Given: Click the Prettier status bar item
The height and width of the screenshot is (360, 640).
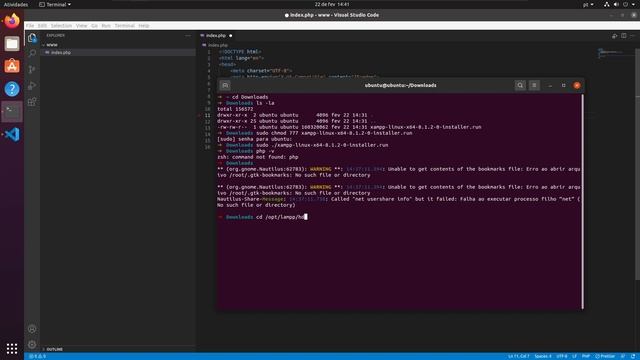Looking at the screenshot, I should [x=605, y=356].
